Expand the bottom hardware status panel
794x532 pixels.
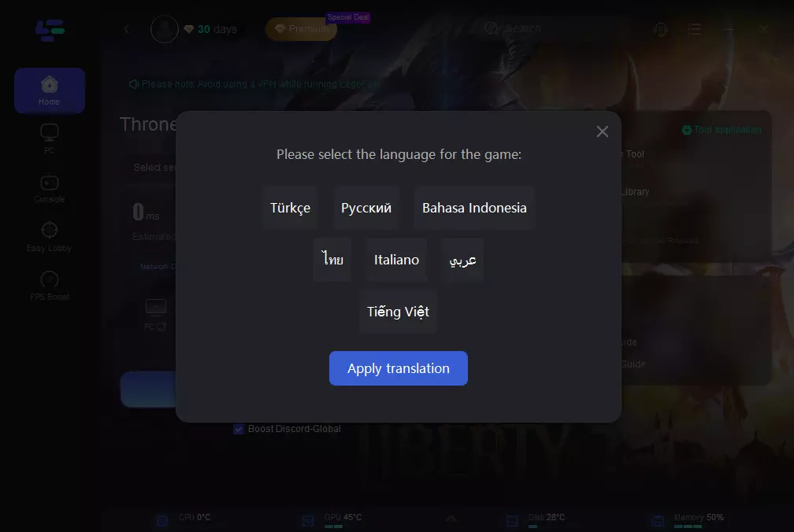tap(451, 519)
